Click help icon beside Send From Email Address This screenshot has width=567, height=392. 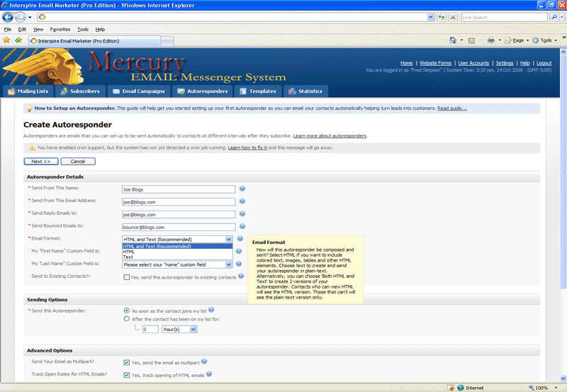(x=242, y=201)
